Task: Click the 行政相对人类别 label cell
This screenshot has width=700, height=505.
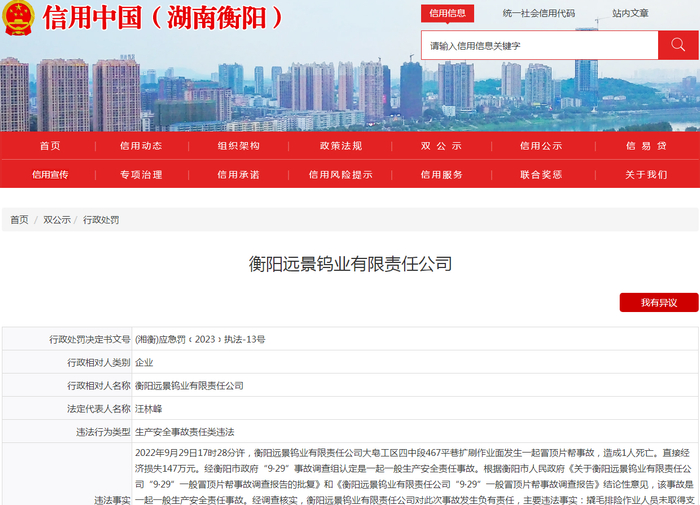Action: [x=67, y=362]
